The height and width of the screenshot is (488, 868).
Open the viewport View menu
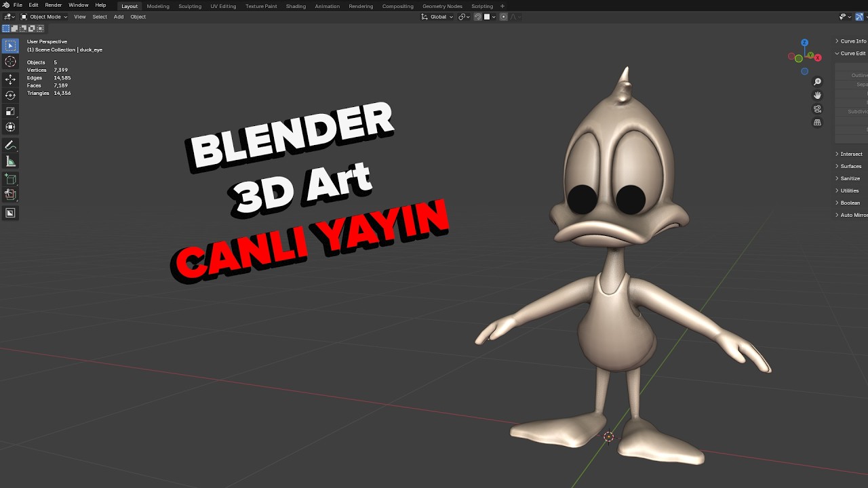point(80,17)
